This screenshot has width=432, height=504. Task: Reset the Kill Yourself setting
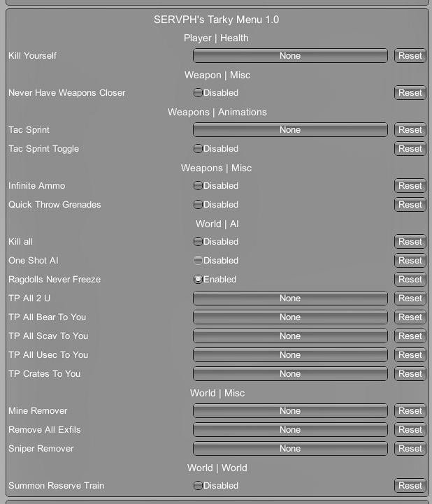[x=410, y=56]
